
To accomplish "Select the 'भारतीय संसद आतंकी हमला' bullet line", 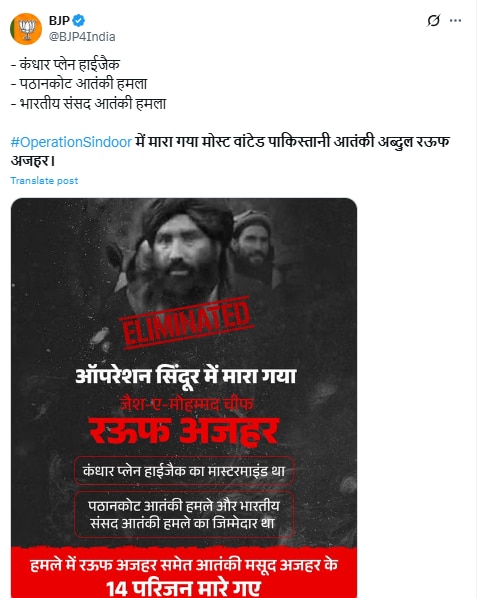I will point(88,103).
